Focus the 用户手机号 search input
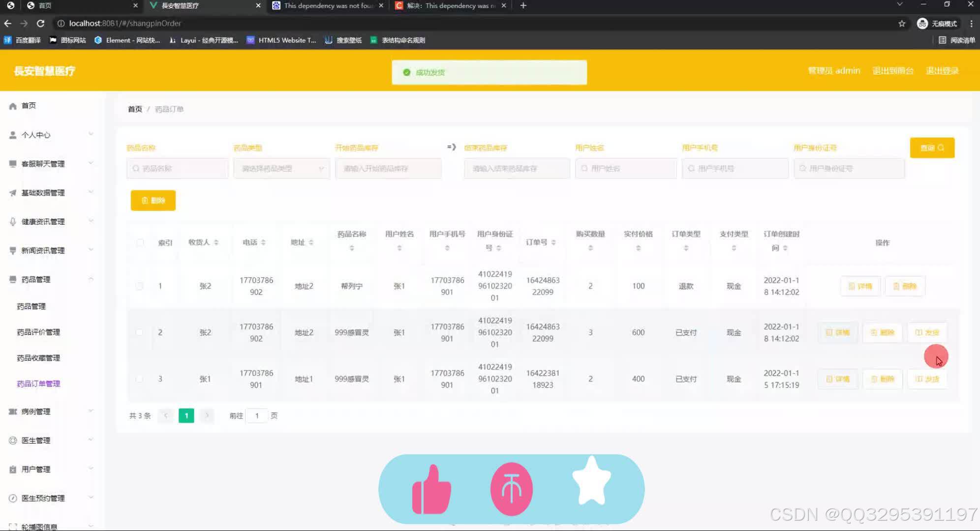This screenshot has height=531, width=980. tap(735, 169)
